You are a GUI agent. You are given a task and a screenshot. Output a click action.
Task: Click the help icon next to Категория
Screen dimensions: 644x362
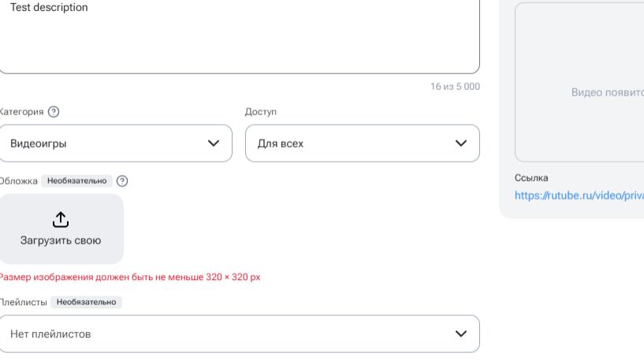tap(54, 112)
